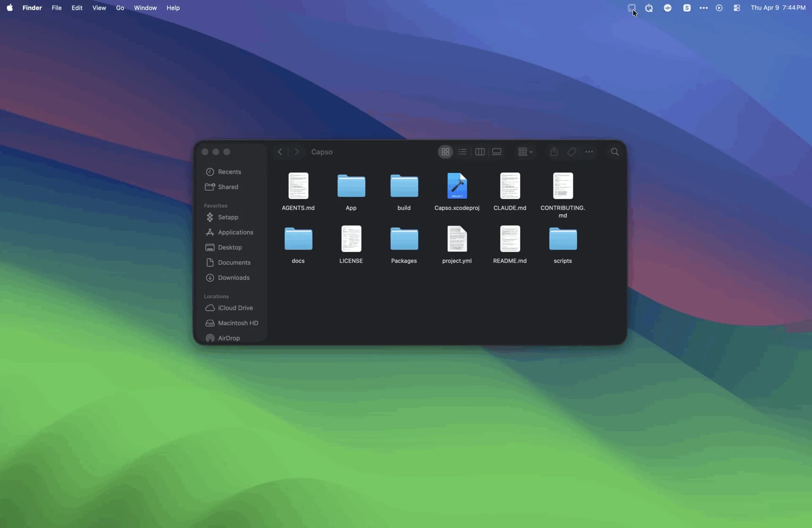Open the Window menu

click(x=145, y=8)
